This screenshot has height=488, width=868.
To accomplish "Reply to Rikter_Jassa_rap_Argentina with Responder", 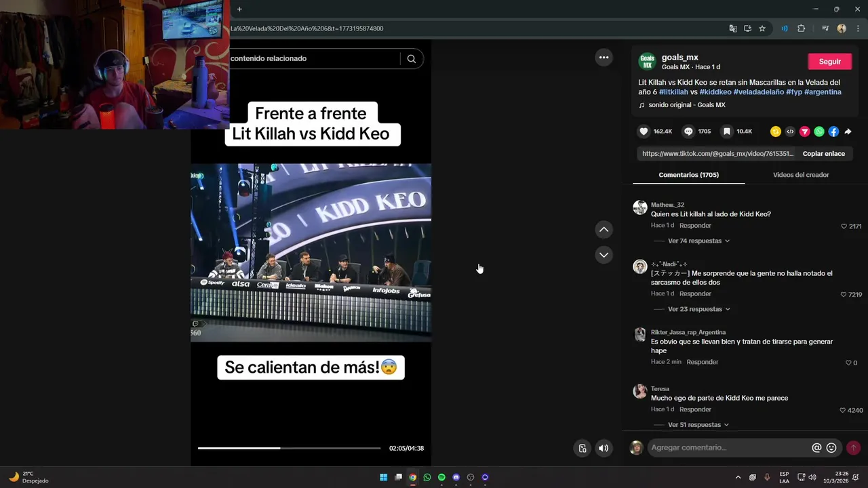I will 702,362.
